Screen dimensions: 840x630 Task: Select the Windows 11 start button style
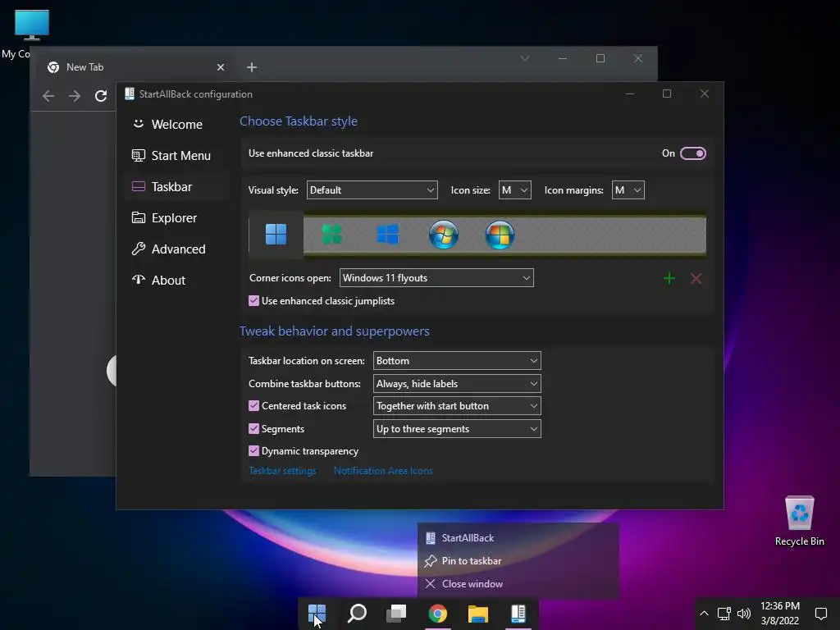point(276,234)
